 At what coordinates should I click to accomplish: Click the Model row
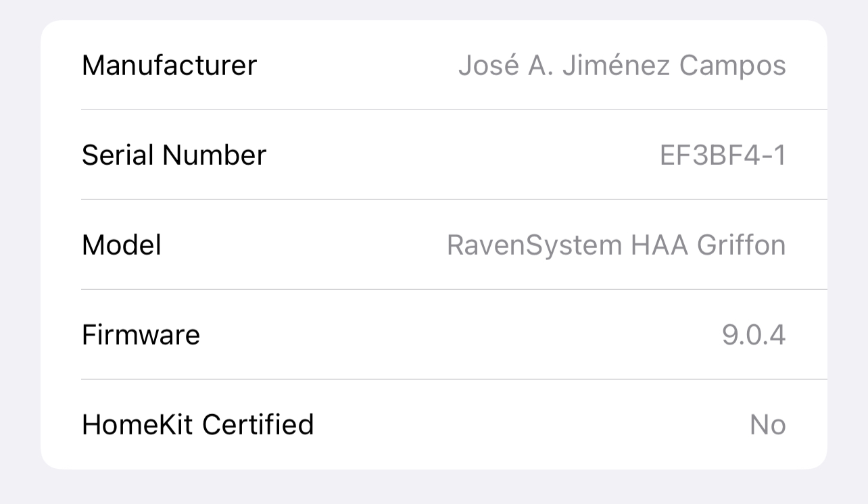tap(433, 245)
